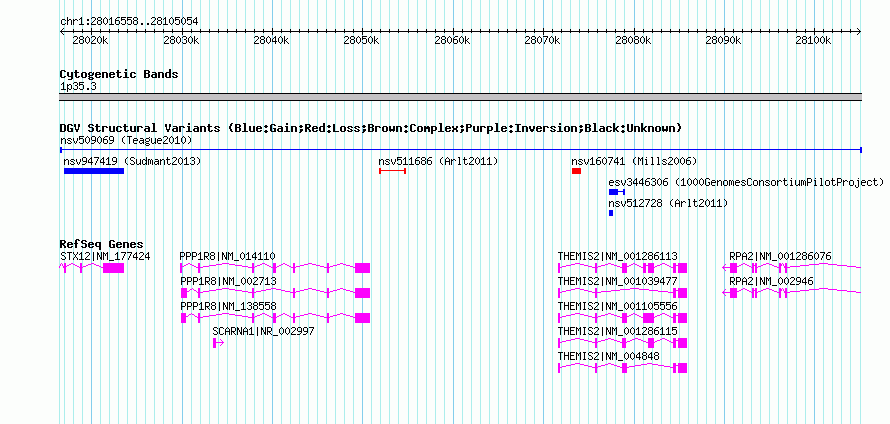This screenshot has height=424, width=890.
Task: Open the THEMIS2|NM_001105556 transcript label
Action: [x=618, y=307]
